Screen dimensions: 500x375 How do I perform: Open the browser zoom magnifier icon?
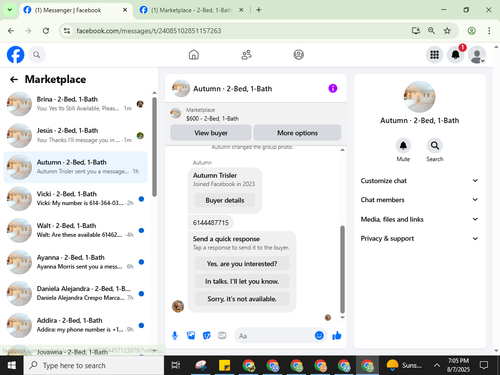431,31
